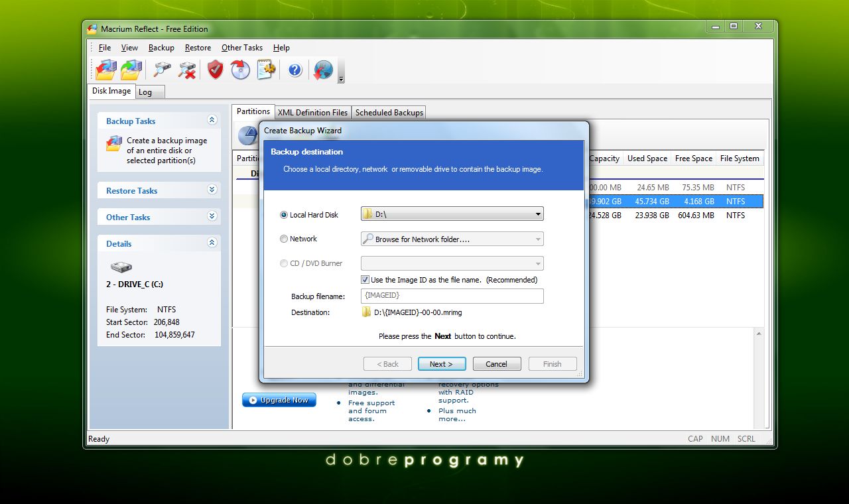
Task: Open the Help menu
Action: 281,48
